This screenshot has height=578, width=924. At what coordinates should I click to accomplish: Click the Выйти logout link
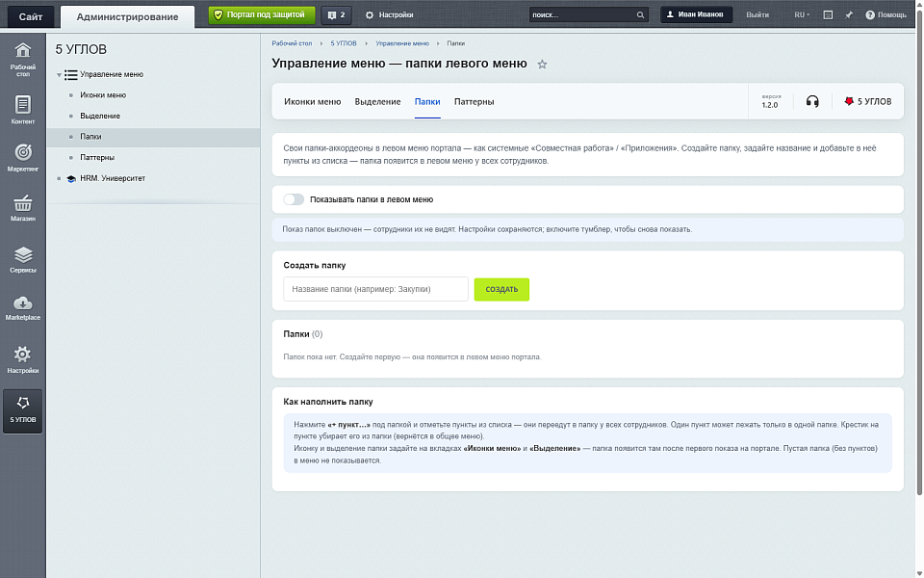[757, 14]
